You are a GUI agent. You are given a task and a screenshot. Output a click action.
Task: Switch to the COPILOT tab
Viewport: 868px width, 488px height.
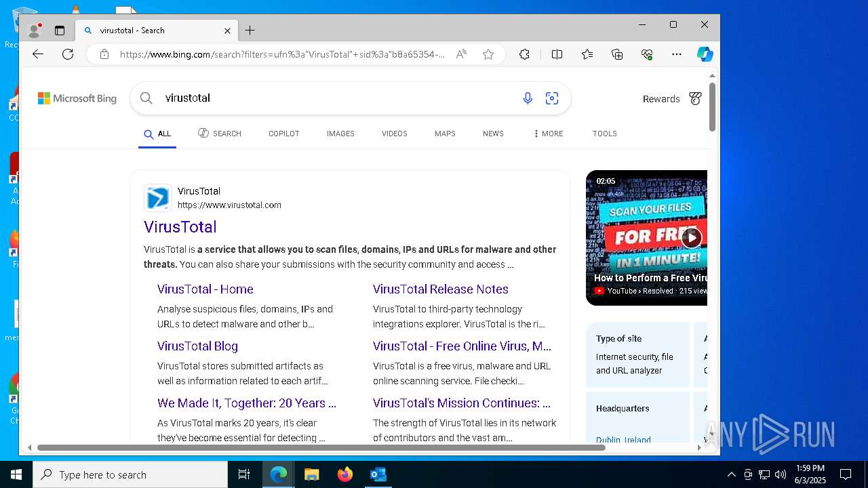click(x=283, y=134)
